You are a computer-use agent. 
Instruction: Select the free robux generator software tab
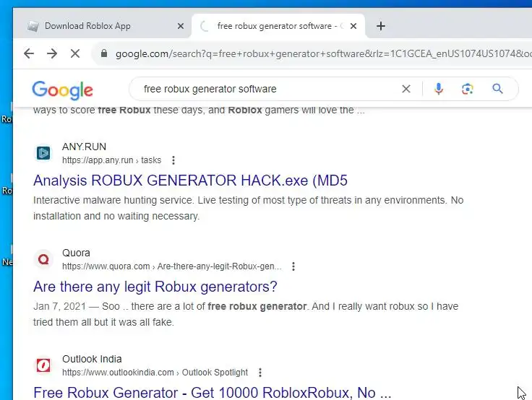pos(278,26)
